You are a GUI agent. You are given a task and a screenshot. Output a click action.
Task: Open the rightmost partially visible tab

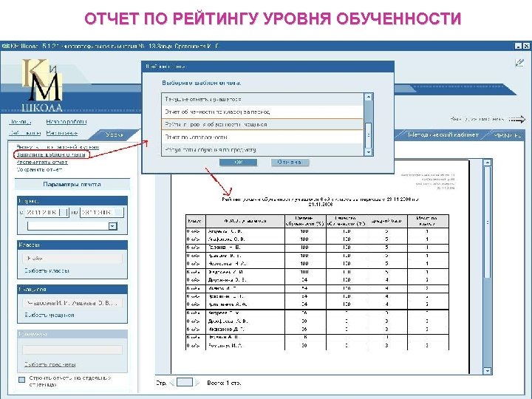[507, 135]
